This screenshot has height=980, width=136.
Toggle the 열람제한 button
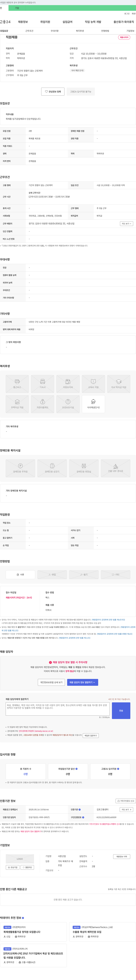coord(27,867)
